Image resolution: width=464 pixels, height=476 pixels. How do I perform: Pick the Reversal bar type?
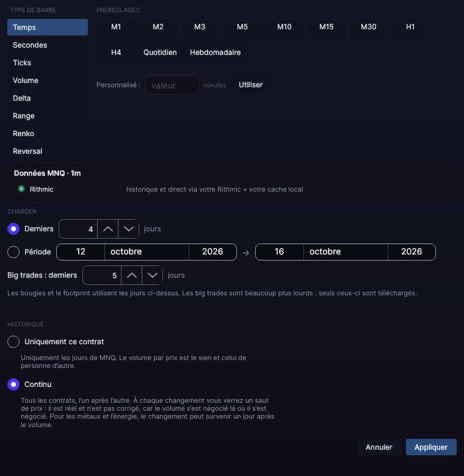coord(48,151)
